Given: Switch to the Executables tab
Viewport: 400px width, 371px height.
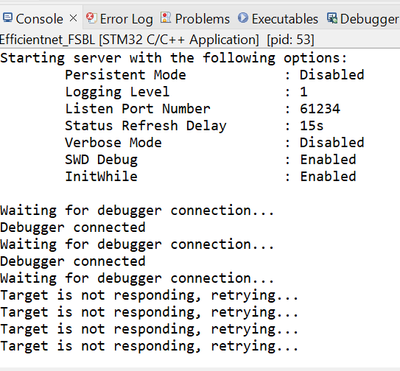Looking at the screenshot, I should [x=278, y=19].
